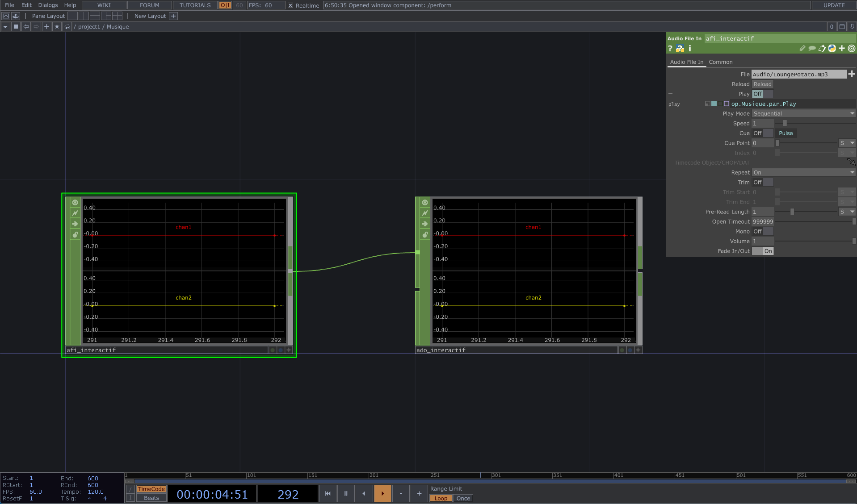
Task: Open the Python help icon in parameter panel
Action: [680, 49]
